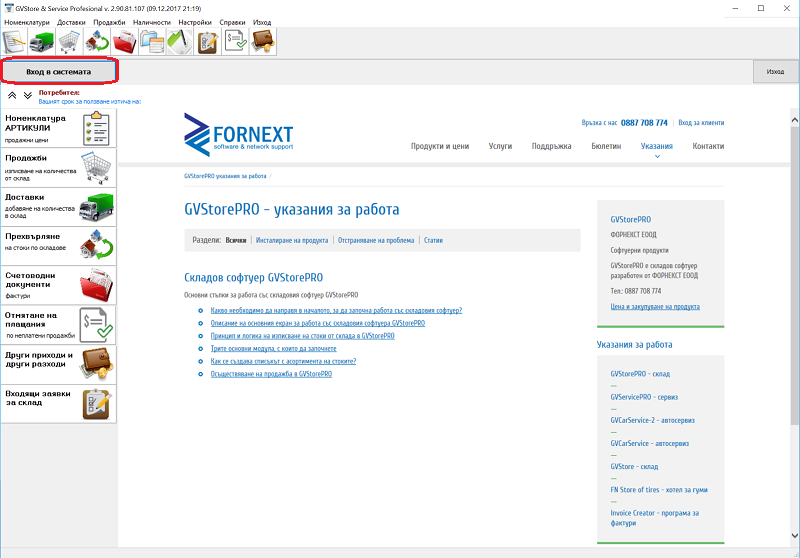
Task: Click the green delivery truck toolbar icon
Action: point(41,41)
